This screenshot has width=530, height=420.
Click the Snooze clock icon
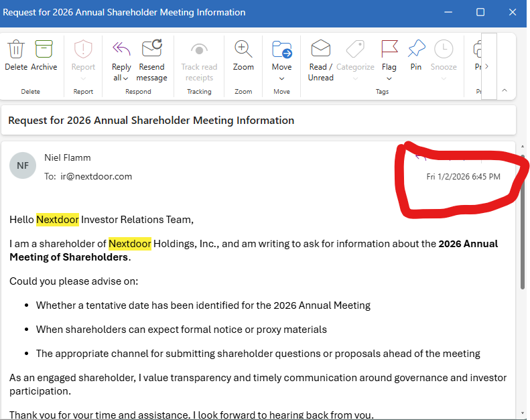point(444,49)
